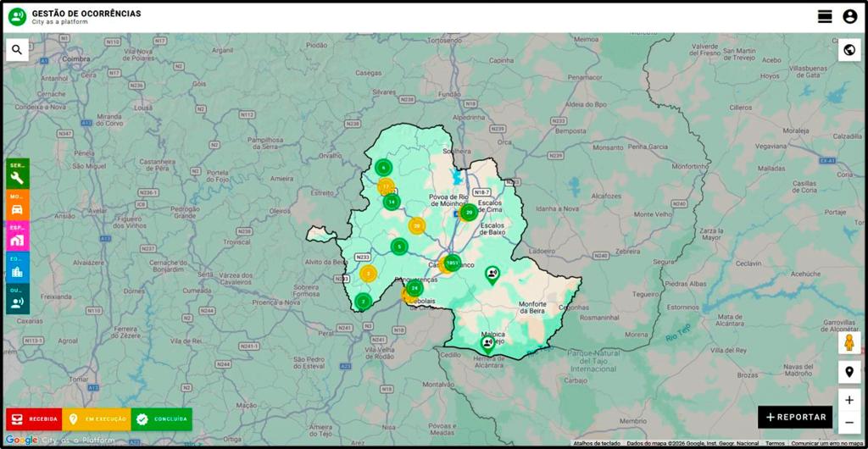
Task: Click the Gestão de Ocorrências green logo
Action: click(17, 17)
